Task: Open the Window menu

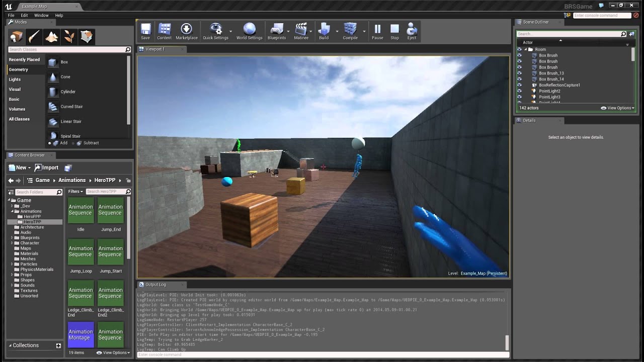Action: [41, 16]
